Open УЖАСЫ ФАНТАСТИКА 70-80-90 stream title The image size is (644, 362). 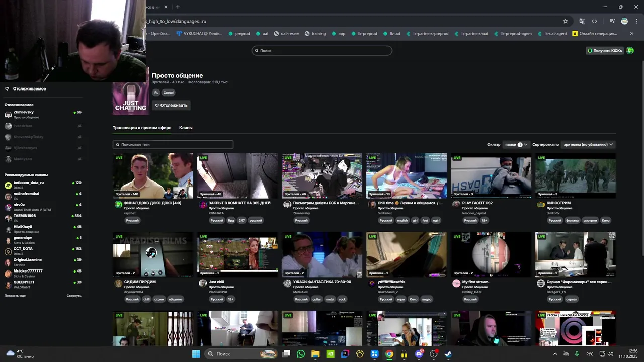(322, 282)
